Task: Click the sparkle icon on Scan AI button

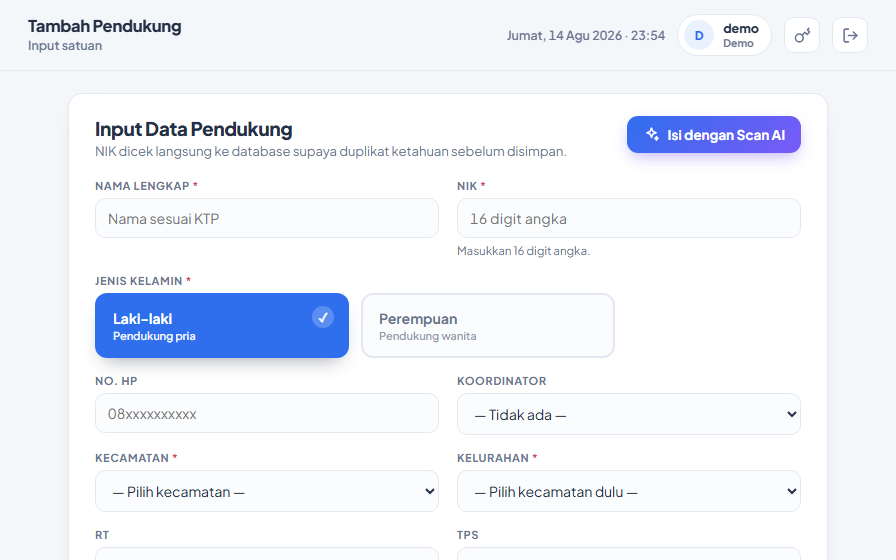Action: click(x=652, y=134)
